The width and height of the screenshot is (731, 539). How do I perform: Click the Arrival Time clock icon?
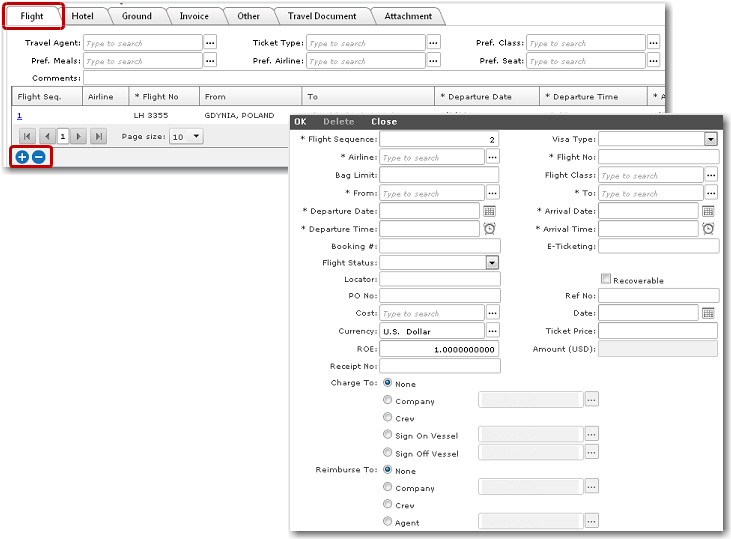(x=708, y=229)
